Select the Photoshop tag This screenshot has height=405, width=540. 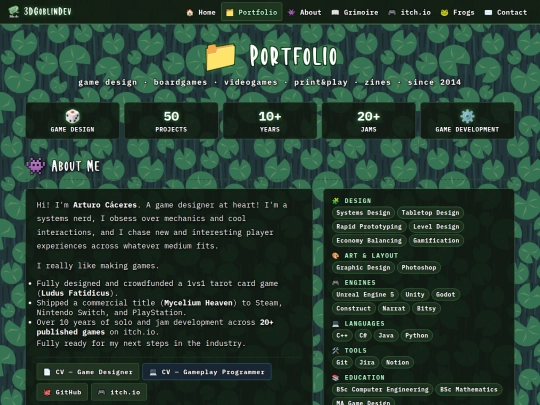[419, 268]
